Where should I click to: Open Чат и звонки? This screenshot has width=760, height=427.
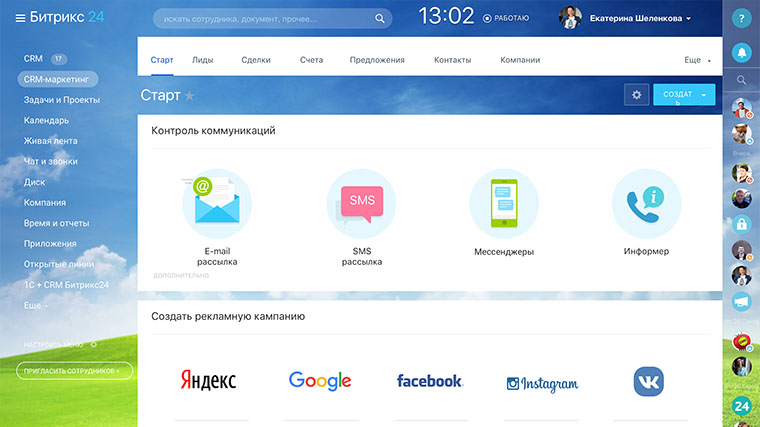pyautogui.click(x=50, y=161)
